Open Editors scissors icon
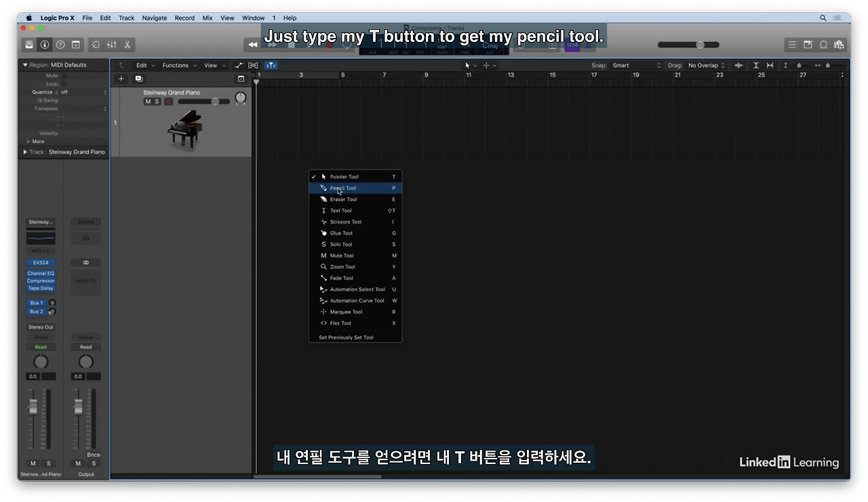 click(127, 45)
